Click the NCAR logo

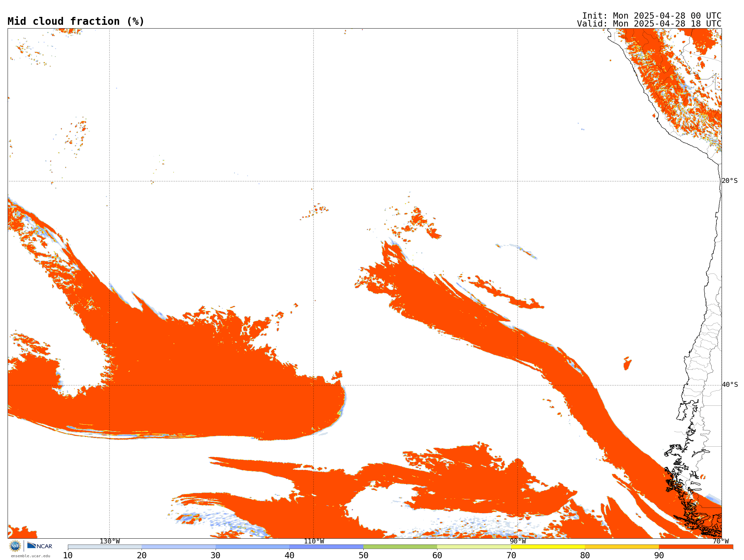tap(40, 546)
